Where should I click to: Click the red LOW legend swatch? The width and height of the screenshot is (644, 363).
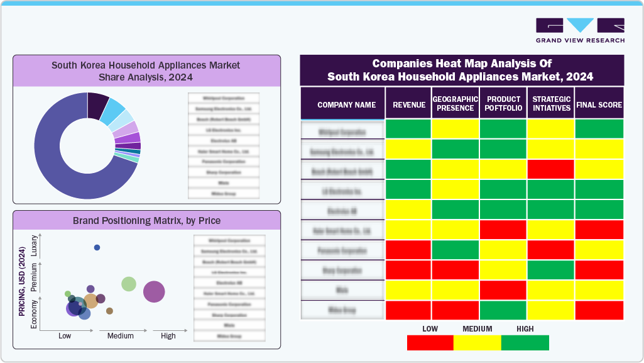click(x=430, y=343)
